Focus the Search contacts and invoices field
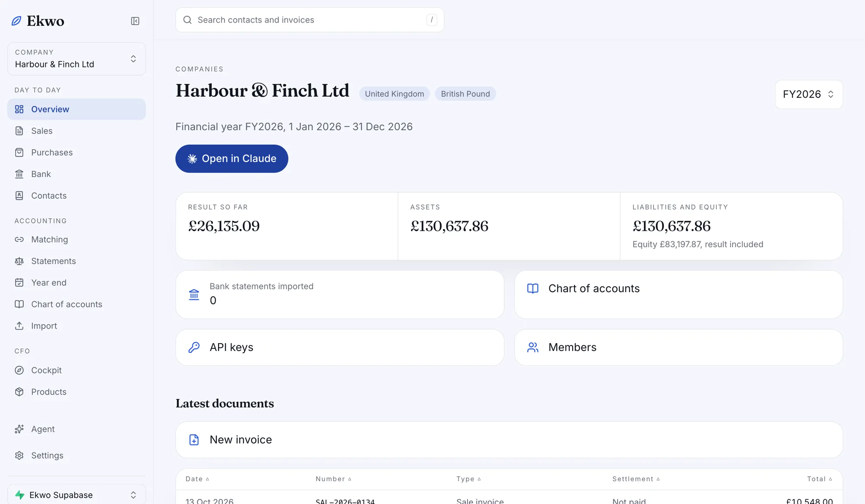 coord(310,20)
